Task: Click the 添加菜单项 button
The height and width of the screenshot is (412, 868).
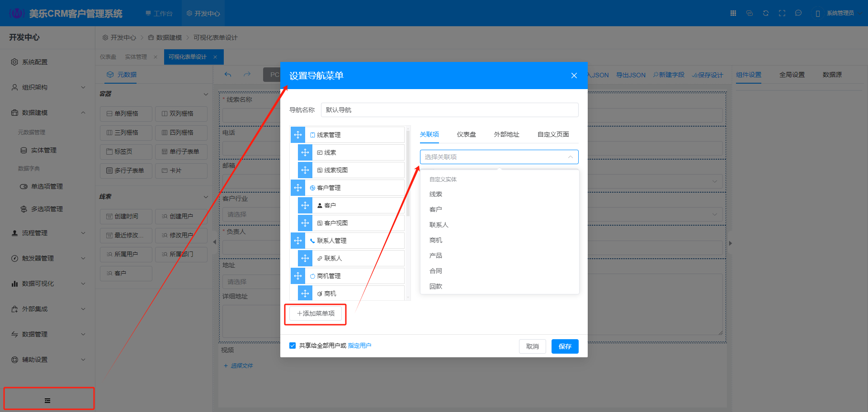Action: click(316, 313)
